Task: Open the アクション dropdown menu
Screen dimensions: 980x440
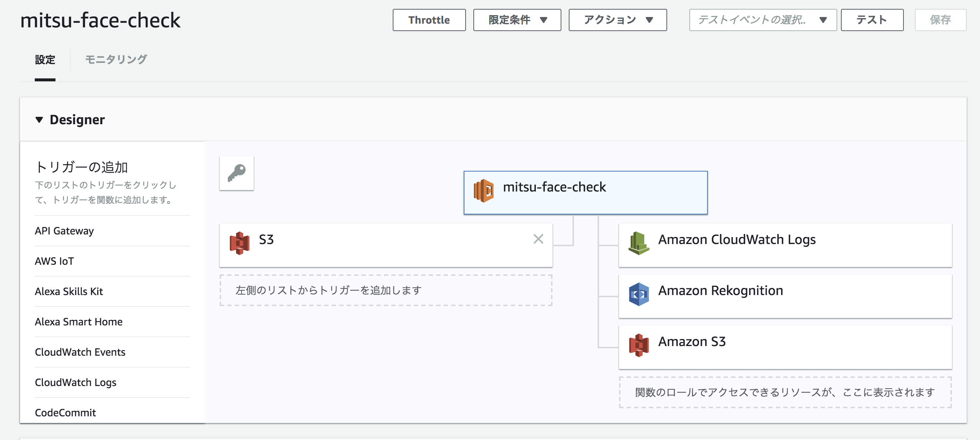Action: pyautogui.click(x=617, y=20)
